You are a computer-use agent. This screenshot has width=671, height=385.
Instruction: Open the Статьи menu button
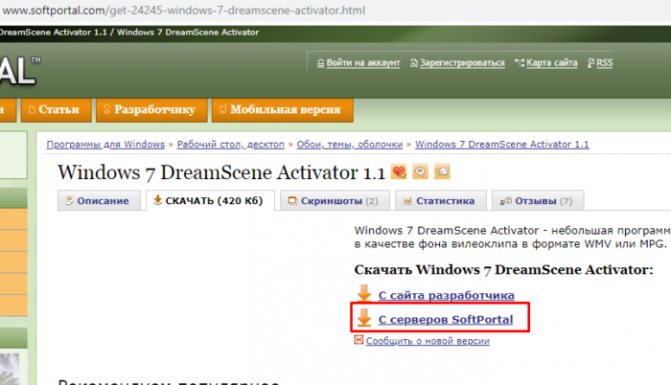click(x=56, y=110)
